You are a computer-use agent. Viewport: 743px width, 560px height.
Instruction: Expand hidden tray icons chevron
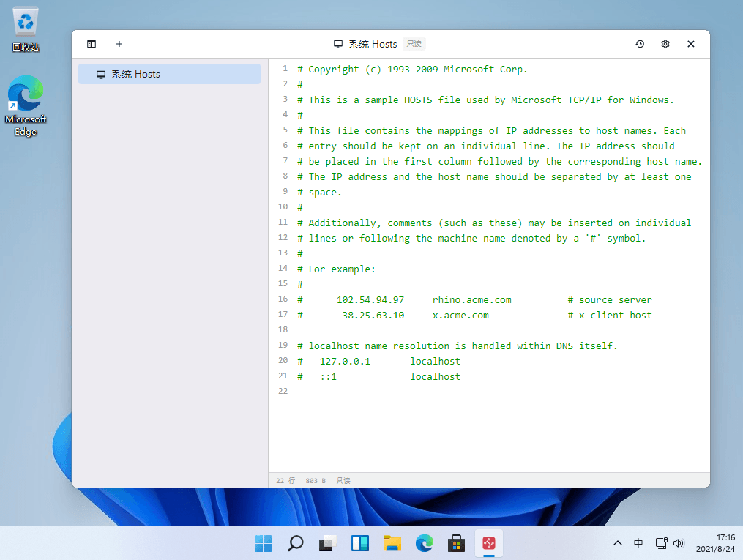pos(617,543)
